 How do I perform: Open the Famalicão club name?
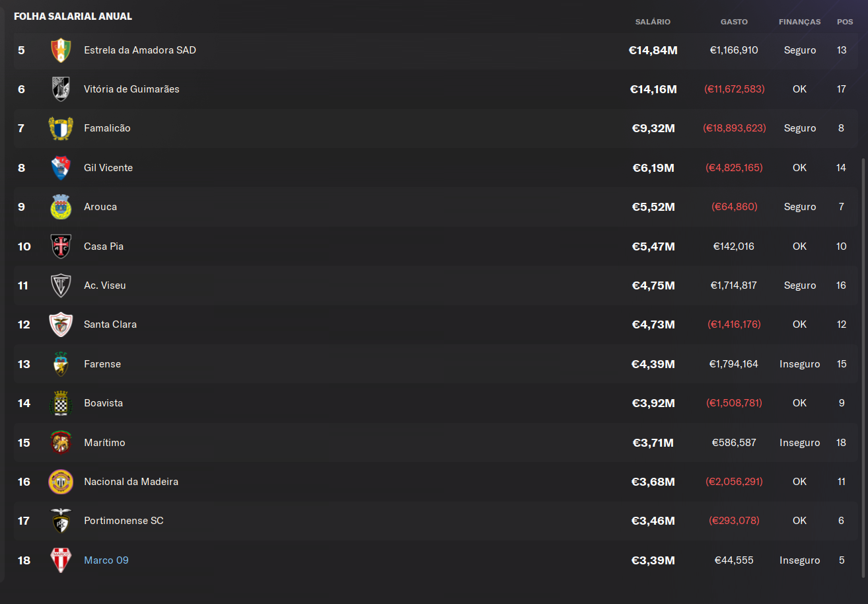[107, 128]
